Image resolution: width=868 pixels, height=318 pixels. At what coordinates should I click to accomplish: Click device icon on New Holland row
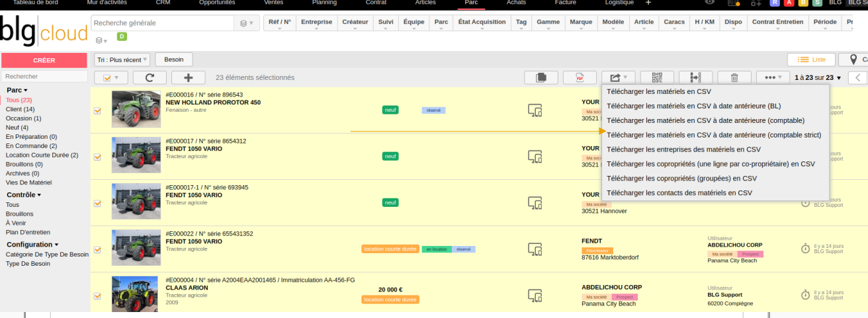[x=535, y=110]
